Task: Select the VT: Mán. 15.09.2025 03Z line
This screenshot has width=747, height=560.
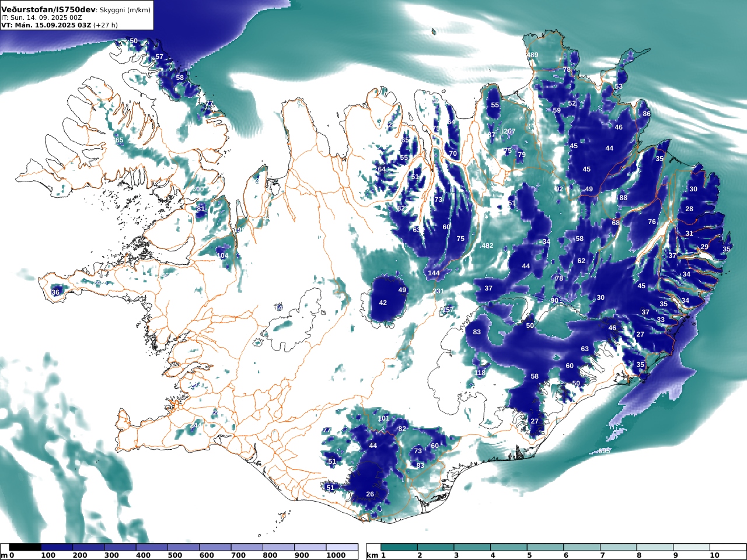Action: (x=59, y=25)
